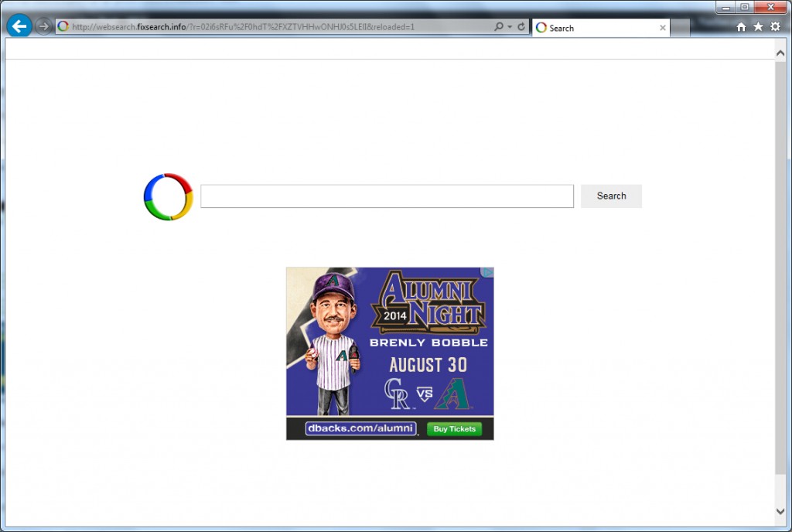792x532 pixels.
Task: Click the Search button
Action: tap(611, 196)
